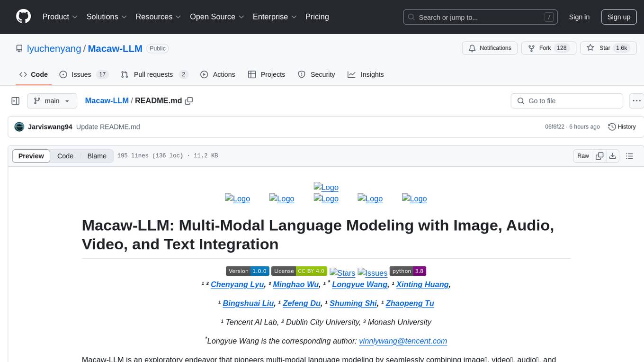Click the Notifications bell button
644x362 pixels.
[490, 48]
